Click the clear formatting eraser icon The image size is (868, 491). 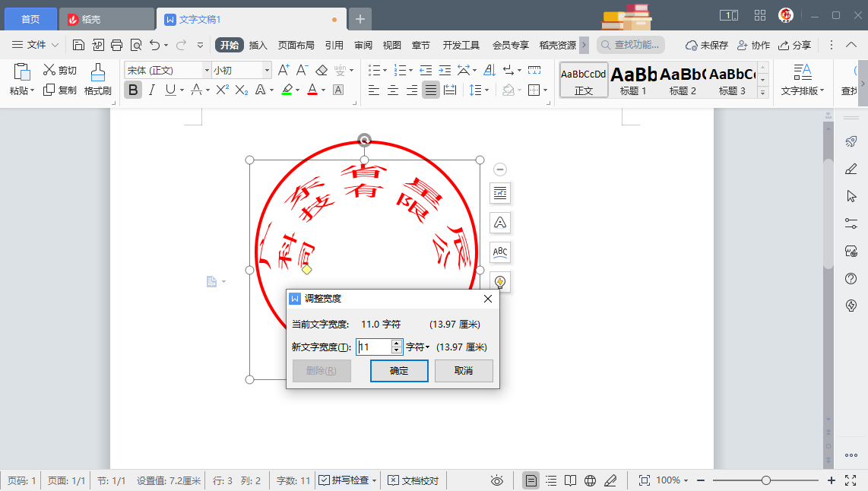tap(322, 70)
